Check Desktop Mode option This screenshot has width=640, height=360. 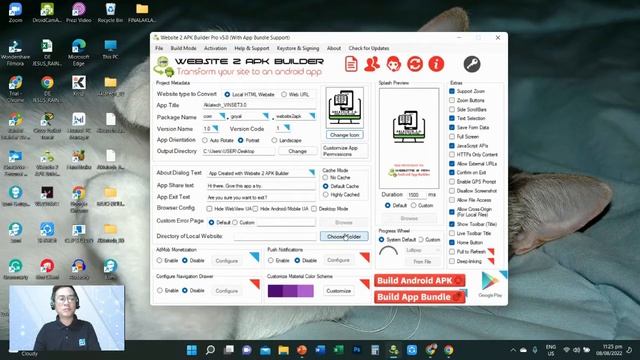[314, 209]
